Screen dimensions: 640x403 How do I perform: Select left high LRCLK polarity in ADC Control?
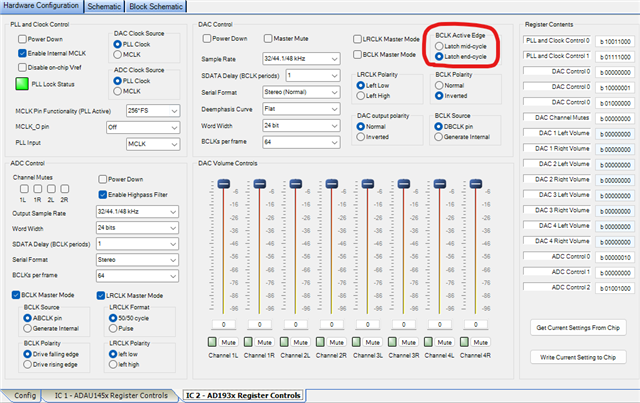tap(113, 364)
